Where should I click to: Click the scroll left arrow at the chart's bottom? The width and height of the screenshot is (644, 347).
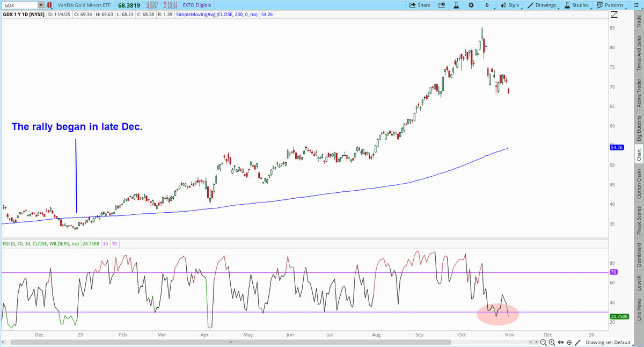point(531,342)
